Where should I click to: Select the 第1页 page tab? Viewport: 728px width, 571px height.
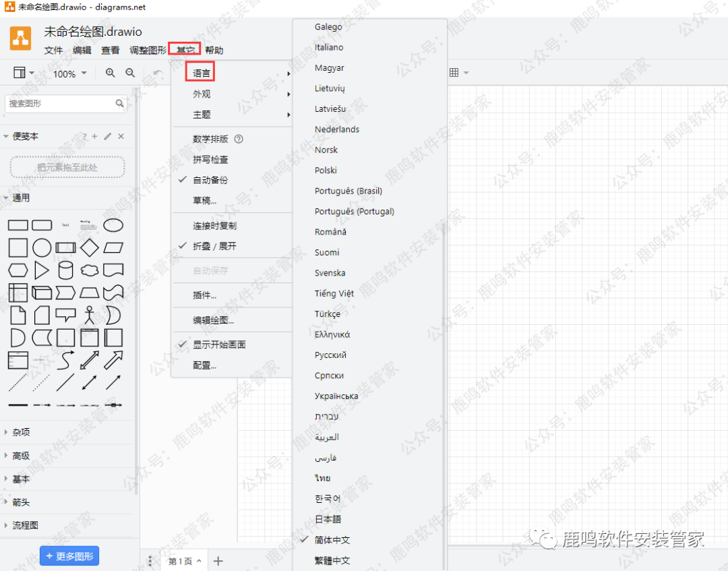click(182, 560)
